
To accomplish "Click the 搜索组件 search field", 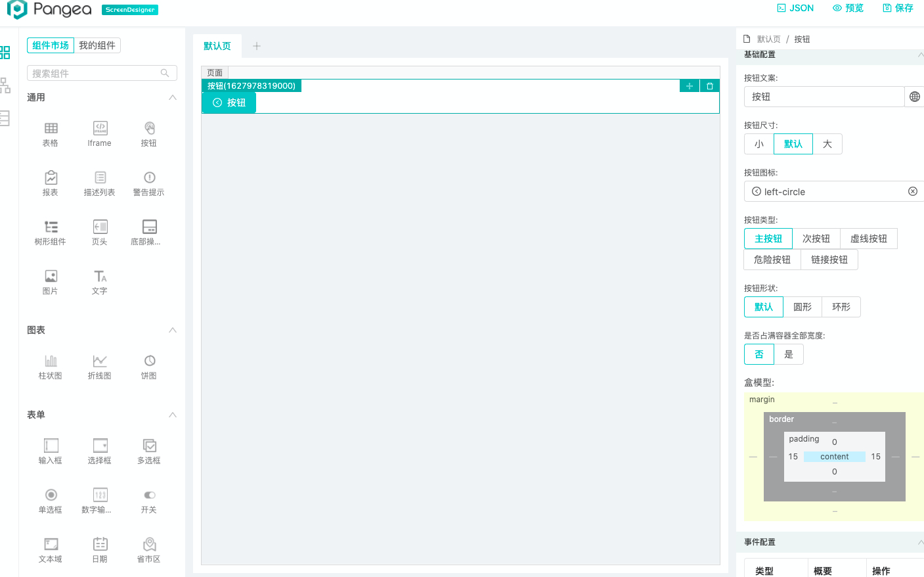I will tap(95, 73).
